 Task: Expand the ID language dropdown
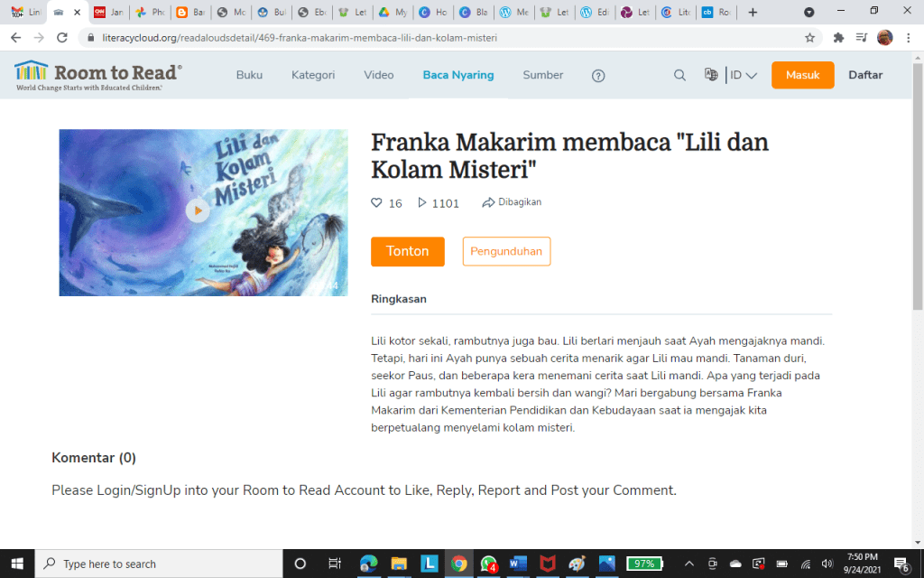(x=744, y=75)
